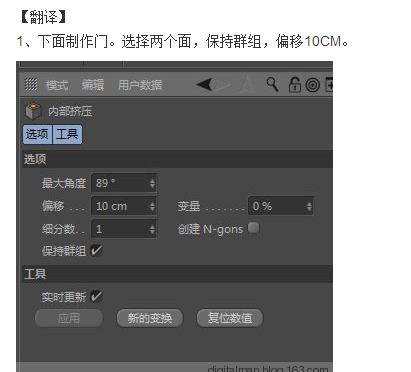
Task: Click the 复位数值 button
Action: tap(230, 318)
